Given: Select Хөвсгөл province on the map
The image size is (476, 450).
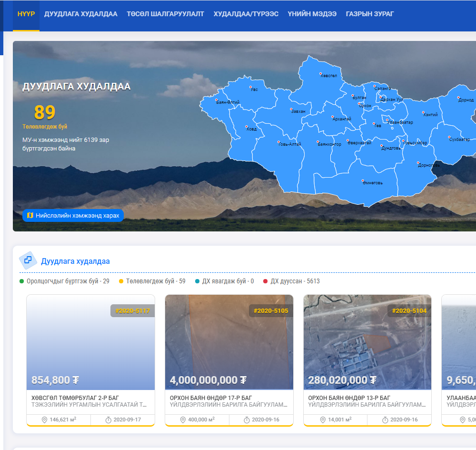Looking at the screenshot, I should (x=328, y=76).
